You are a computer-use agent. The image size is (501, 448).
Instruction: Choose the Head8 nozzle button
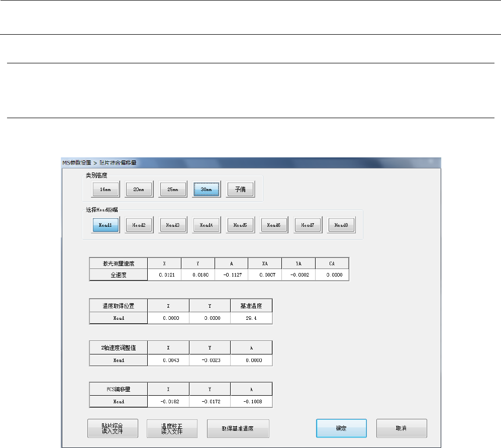tap(341, 225)
